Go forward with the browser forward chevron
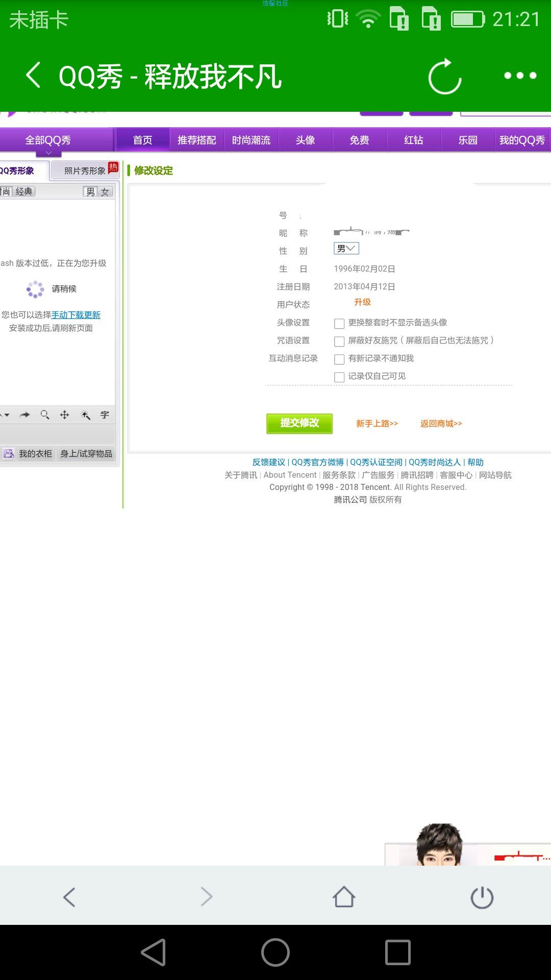Screen dimensions: 551x980 click(207, 897)
